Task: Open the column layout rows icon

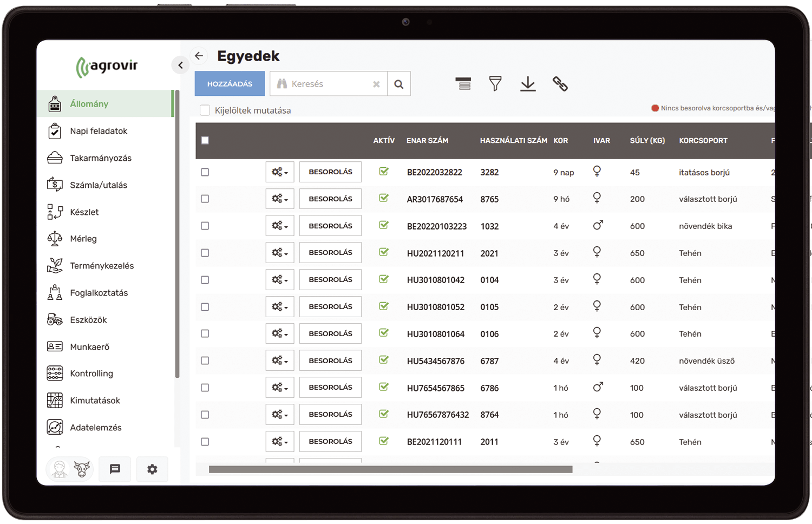Action: click(463, 84)
